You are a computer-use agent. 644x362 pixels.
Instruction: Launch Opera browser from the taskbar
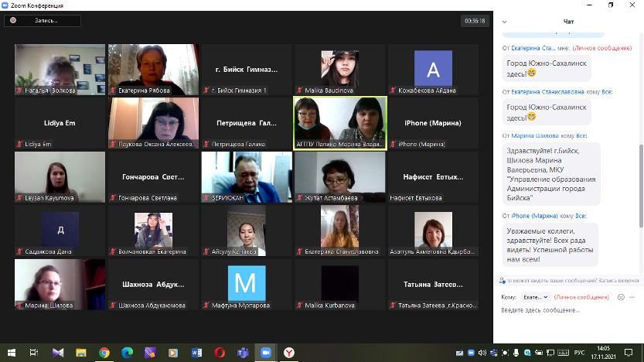[x=219, y=352]
